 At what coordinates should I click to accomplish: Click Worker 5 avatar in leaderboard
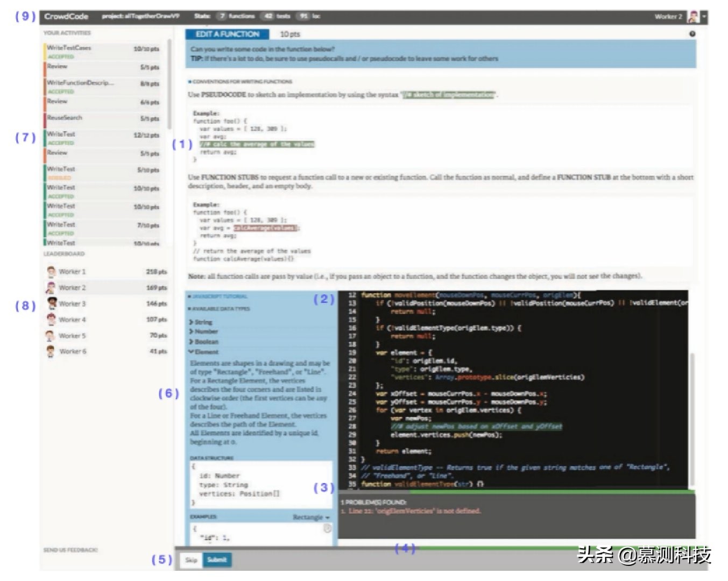click(51, 336)
